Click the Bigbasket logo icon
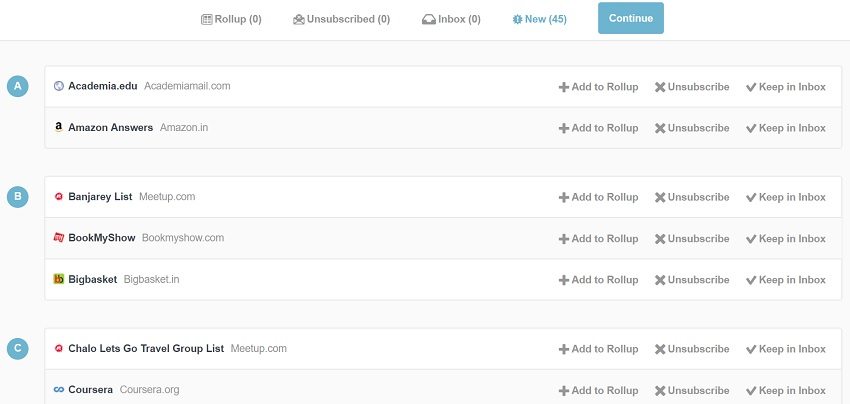The width and height of the screenshot is (850, 404). (59, 279)
